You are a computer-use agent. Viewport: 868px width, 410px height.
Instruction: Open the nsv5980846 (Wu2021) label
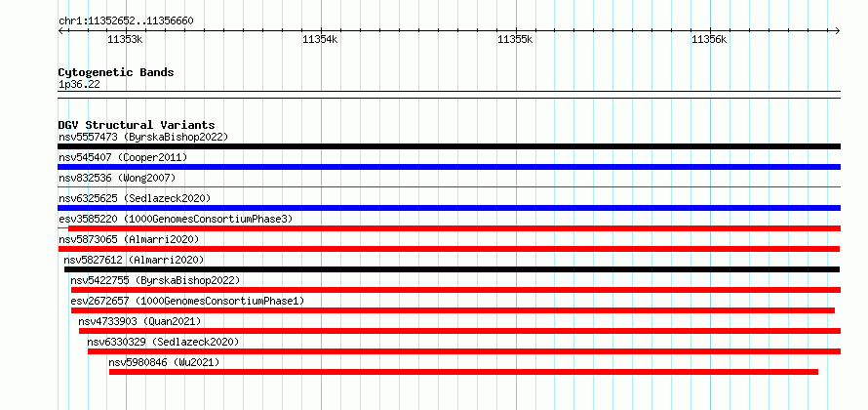tap(165, 362)
